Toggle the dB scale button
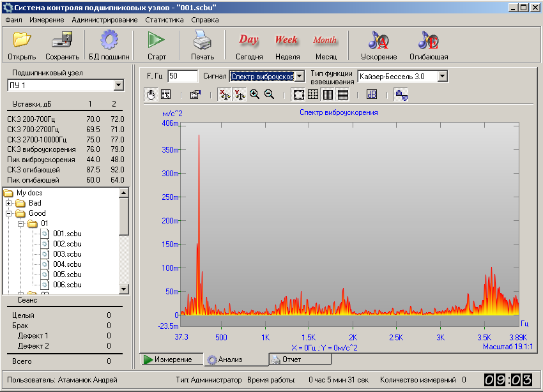The width and height of the screenshot is (543, 392). click(x=372, y=94)
